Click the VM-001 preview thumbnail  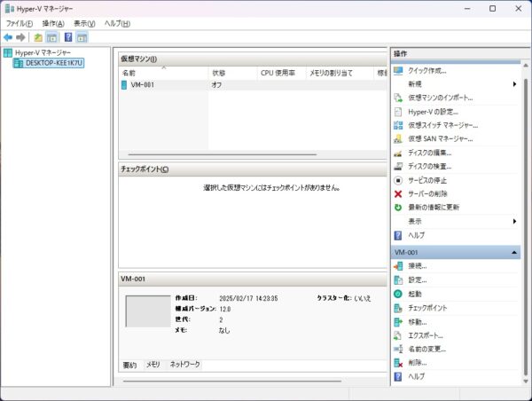(x=148, y=311)
